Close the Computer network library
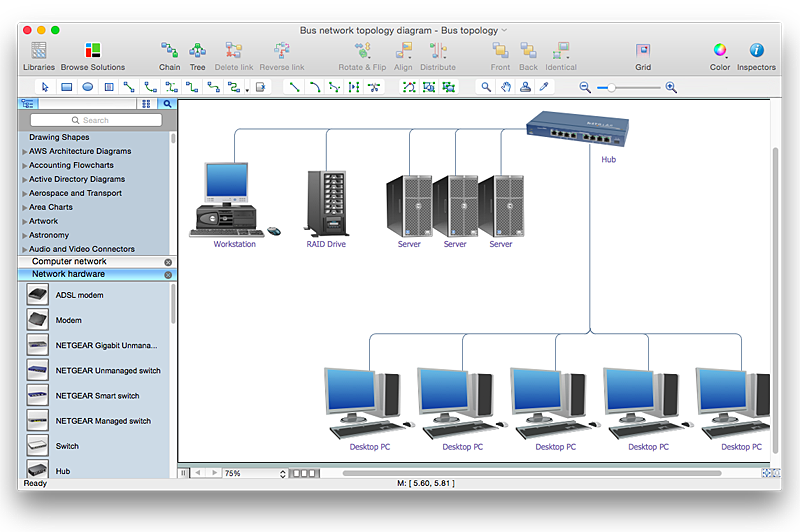Image resolution: width=800 pixels, height=532 pixels. click(x=168, y=262)
